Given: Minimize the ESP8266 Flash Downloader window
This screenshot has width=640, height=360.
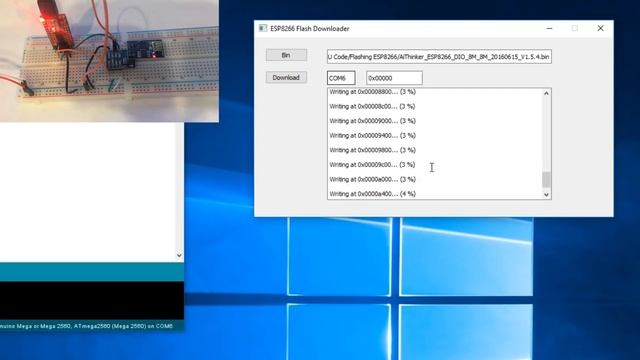Looking at the screenshot, I should (549, 28).
